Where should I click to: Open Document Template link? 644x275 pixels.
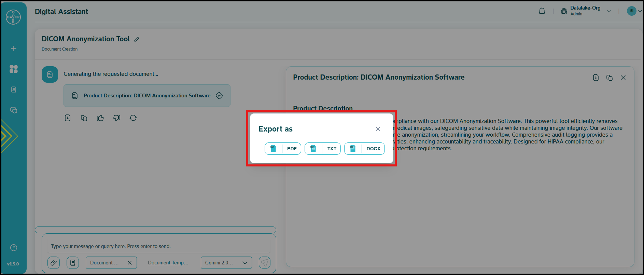pos(168,263)
